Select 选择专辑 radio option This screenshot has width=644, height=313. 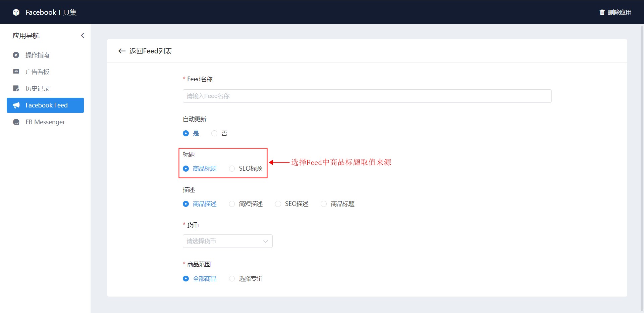246,279
